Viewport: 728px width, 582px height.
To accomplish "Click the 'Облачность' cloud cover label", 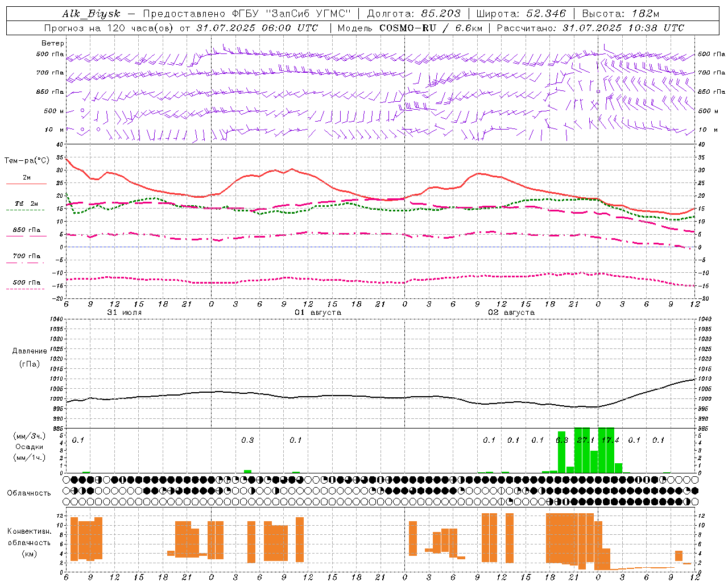I will pos(29,493).
